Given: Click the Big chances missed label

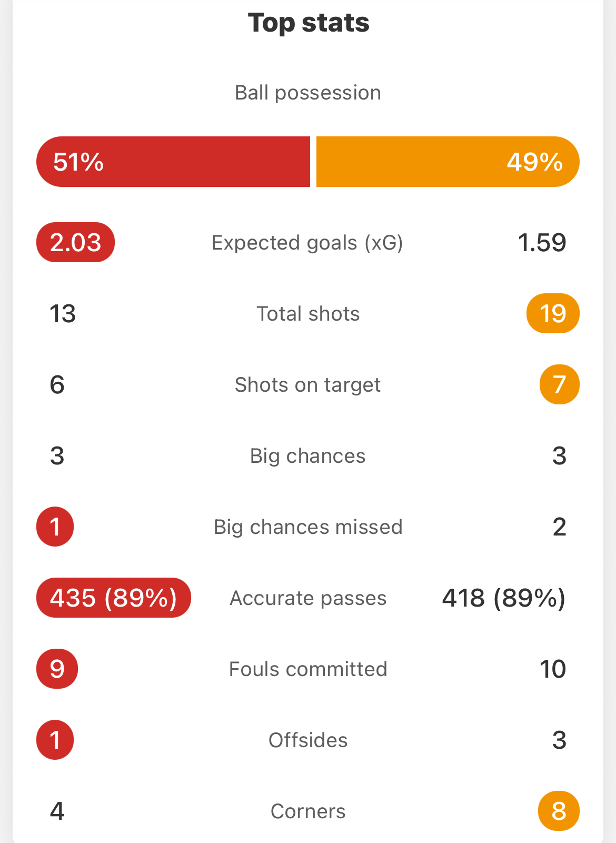Looking at the screenshot, I should click(x=308, y=527).
